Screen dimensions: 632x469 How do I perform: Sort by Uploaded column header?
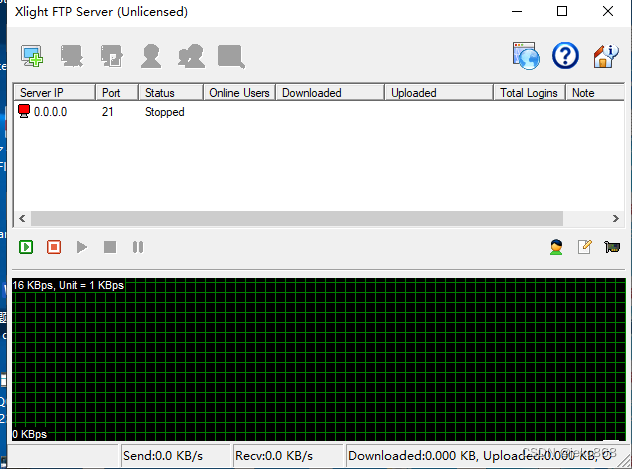(x=439, y=93)
